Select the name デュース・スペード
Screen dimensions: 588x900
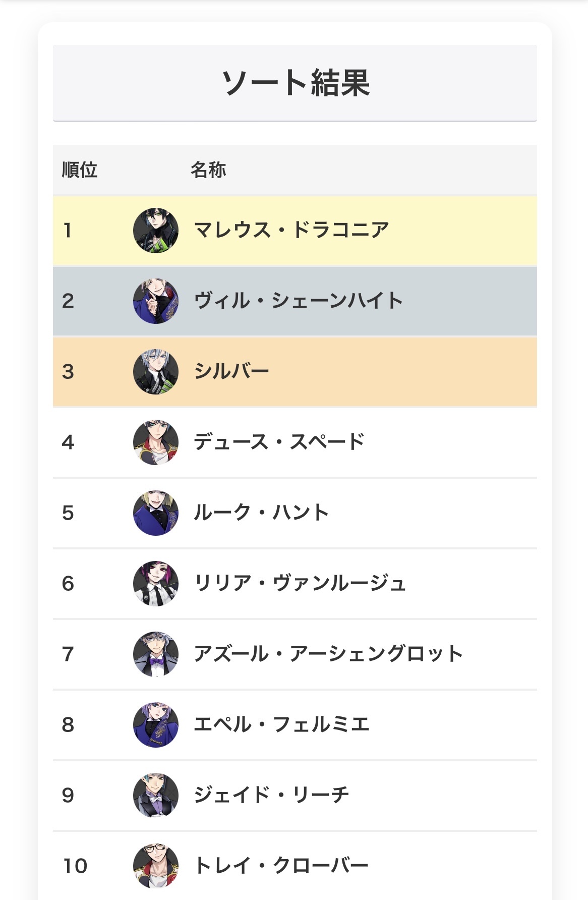(279, 442)
